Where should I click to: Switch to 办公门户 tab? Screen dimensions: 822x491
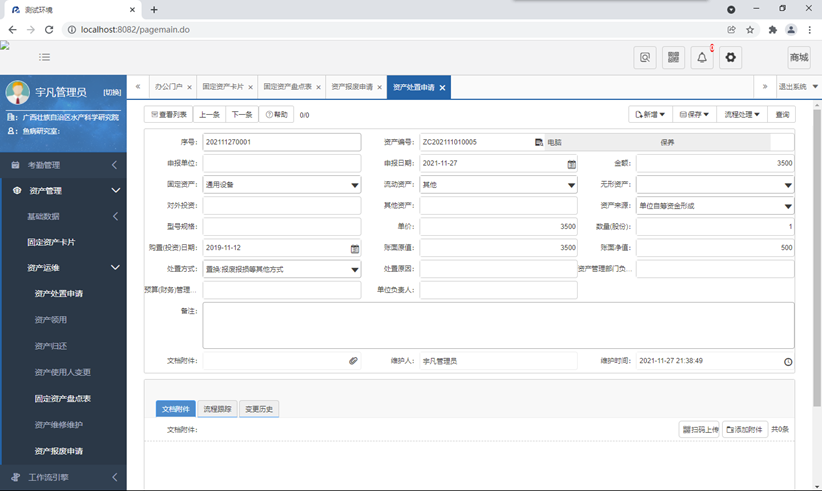pos(168,87)
